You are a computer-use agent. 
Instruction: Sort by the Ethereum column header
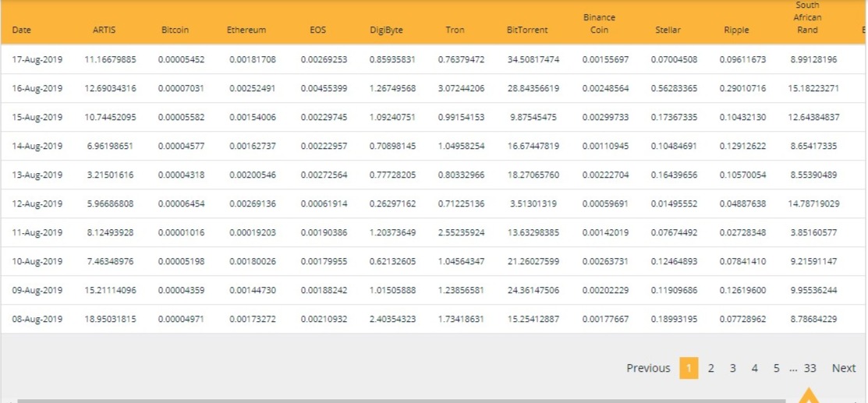tap(246, 30)
